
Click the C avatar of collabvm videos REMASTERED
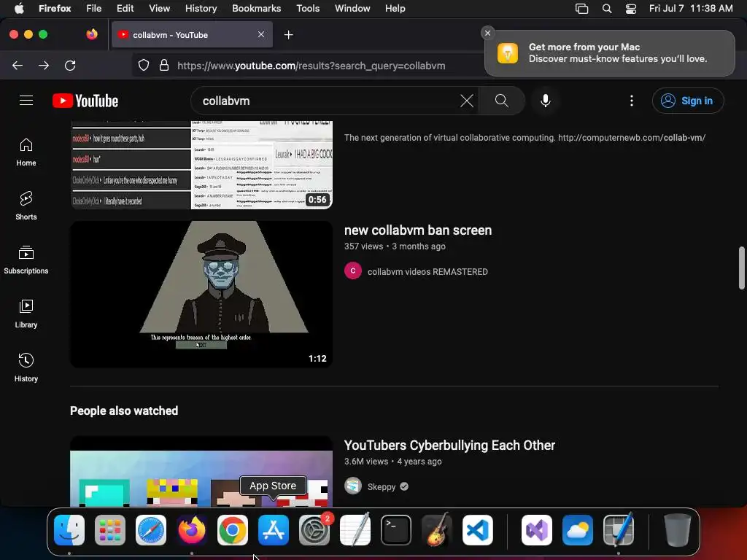coord(353,271)
